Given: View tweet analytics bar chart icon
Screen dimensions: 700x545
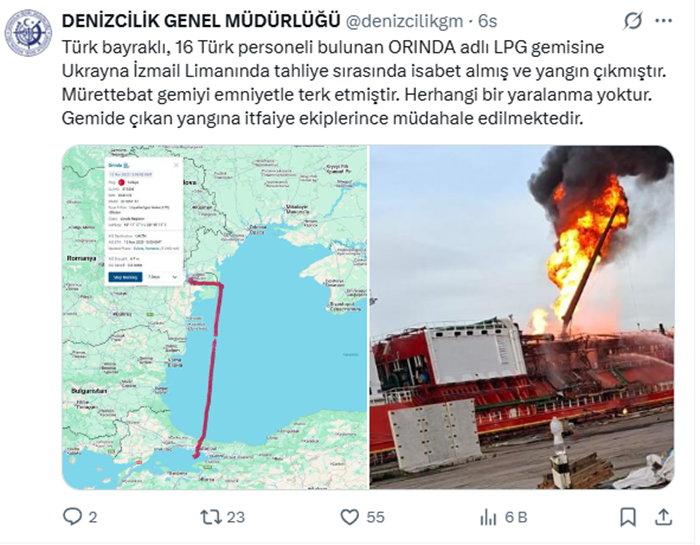Looking at the screenshot, I should tap(488, 517).
